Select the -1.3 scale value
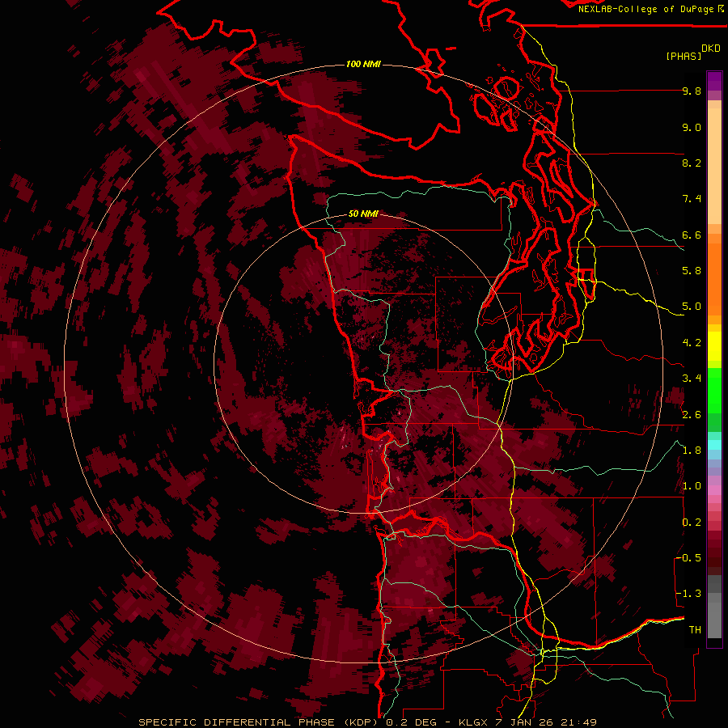 (688, 594)
